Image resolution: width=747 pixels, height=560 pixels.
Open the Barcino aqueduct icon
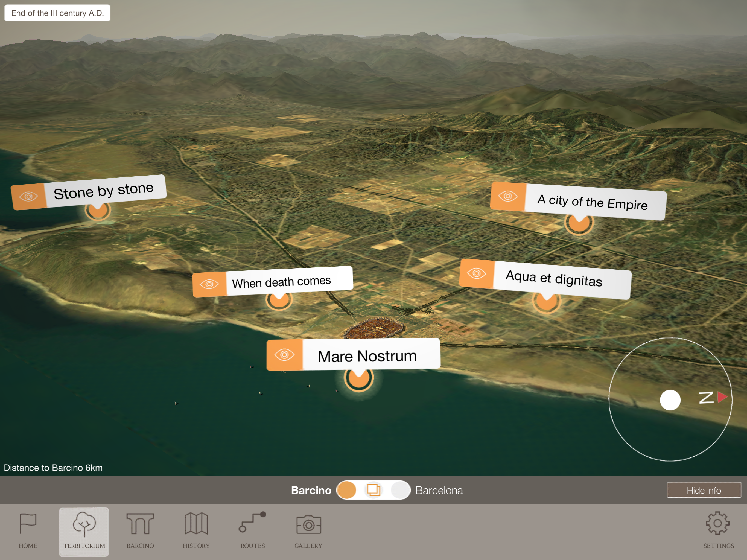[140, 524]
